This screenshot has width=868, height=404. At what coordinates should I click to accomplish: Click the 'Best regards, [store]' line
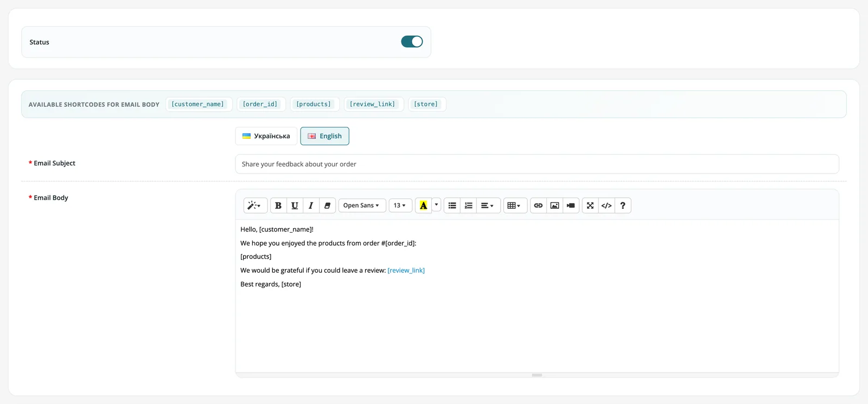[x=271, y=284]
